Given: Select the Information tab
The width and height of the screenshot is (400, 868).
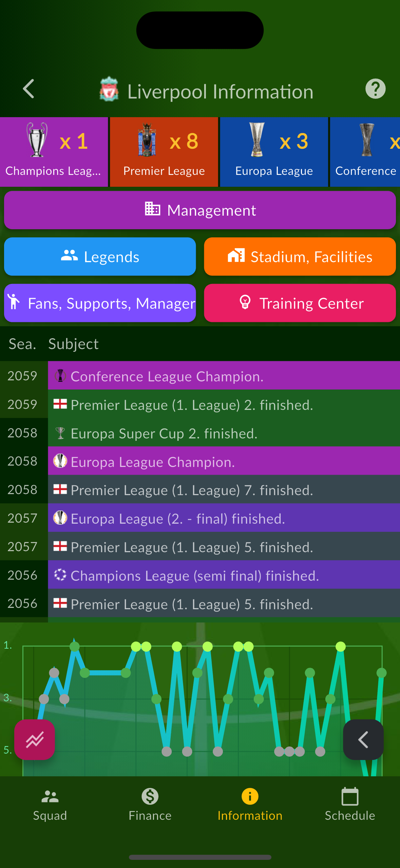Looking at the screenshot, I should [250, 805].
